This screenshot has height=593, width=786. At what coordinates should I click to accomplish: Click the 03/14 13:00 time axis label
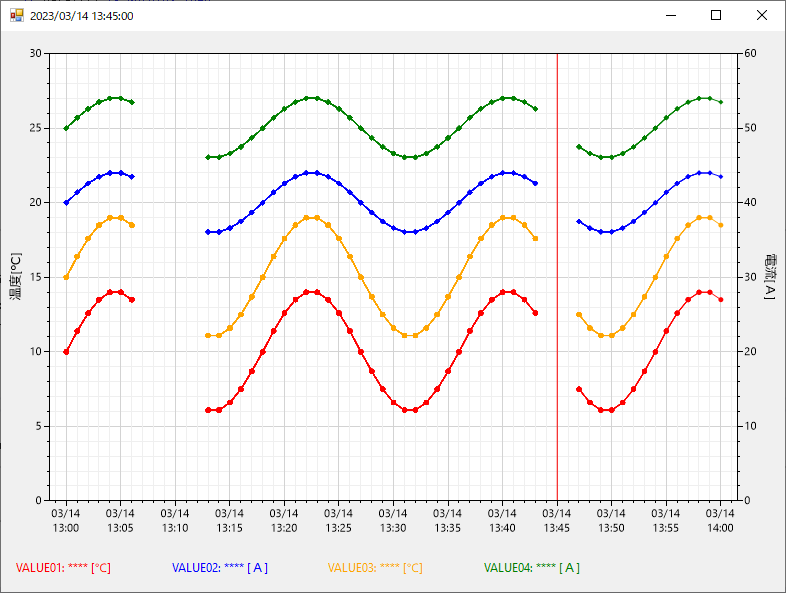66,520
